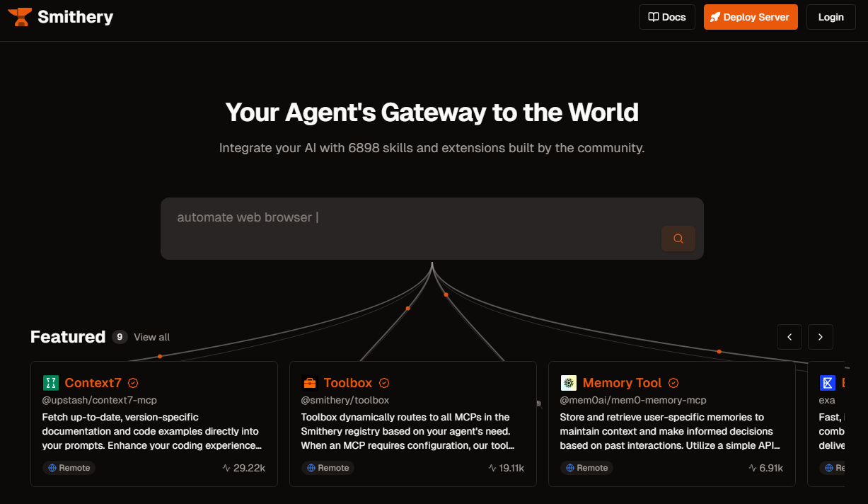Open the Login page

coord(831,17)
